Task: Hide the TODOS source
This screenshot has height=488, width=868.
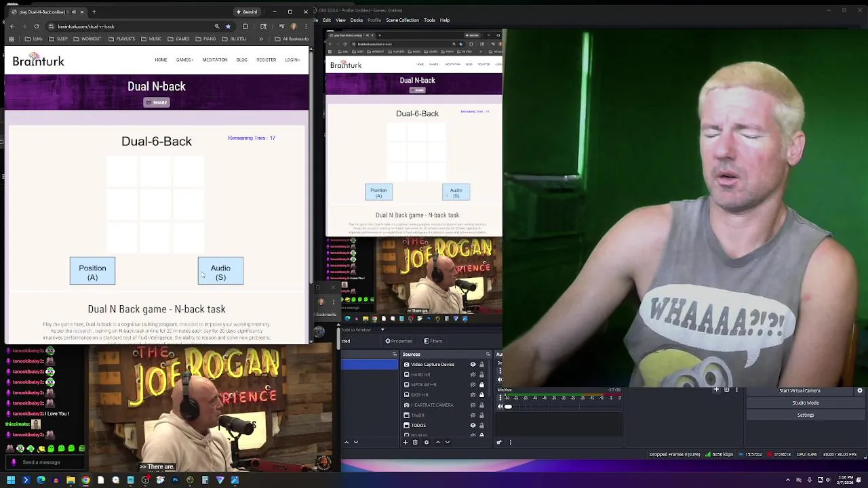Action: tap(473, 426)
